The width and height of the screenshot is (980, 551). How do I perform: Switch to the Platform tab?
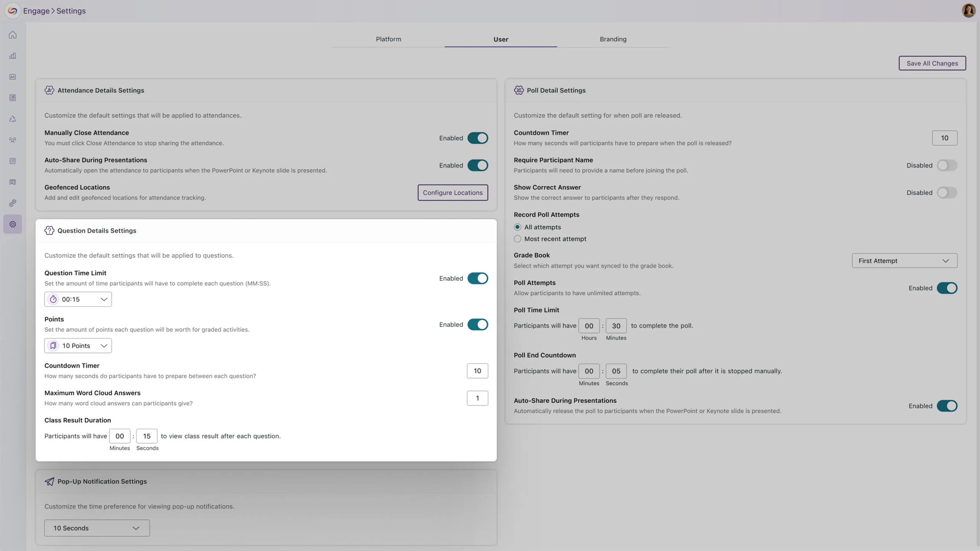coord(388,39)
